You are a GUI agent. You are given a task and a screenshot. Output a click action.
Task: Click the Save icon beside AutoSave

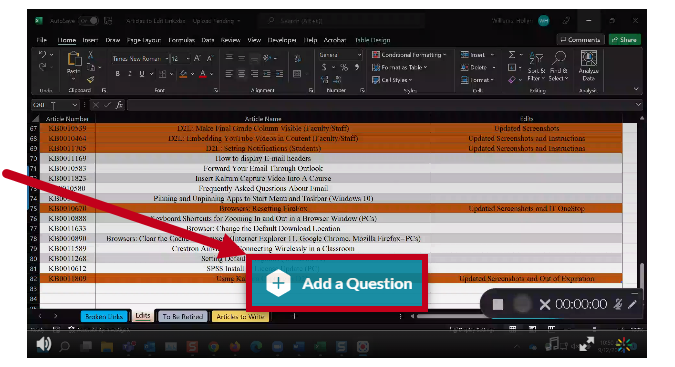tap(108, 21)
